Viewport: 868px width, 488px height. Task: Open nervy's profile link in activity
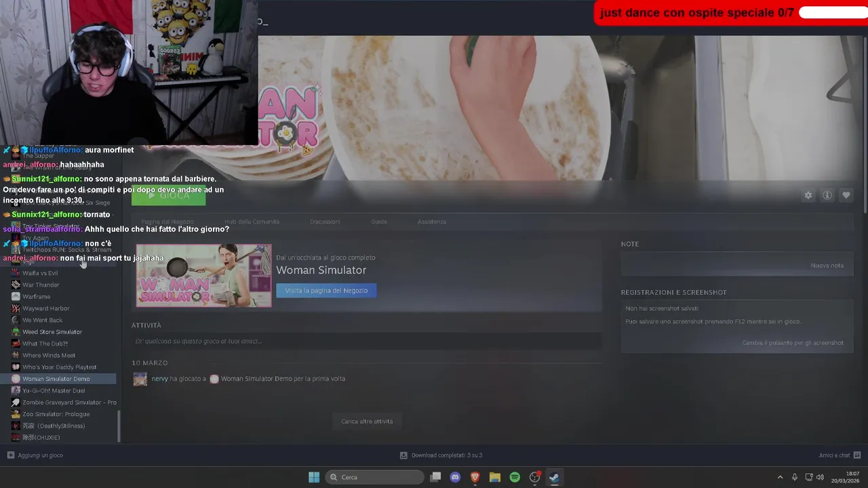pos(159,378)
